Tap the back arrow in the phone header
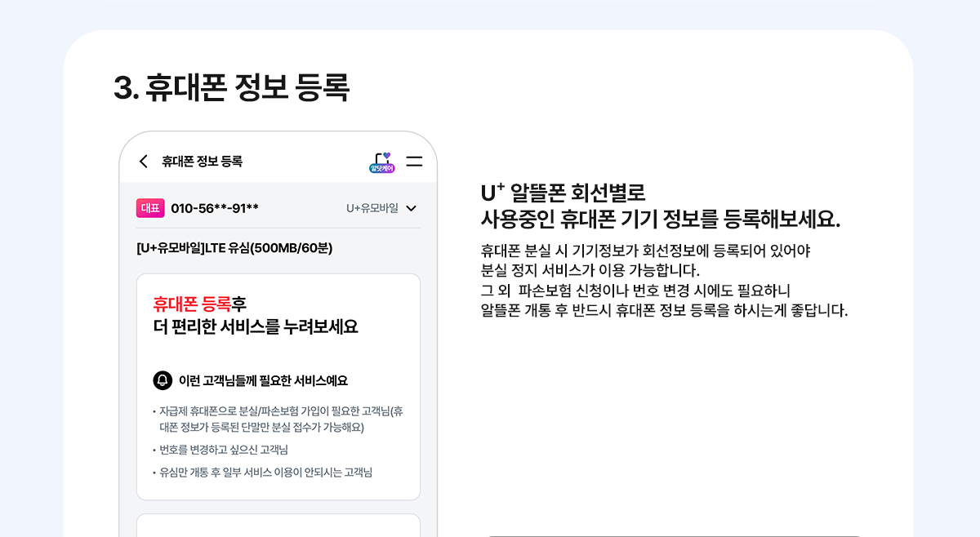Image resolution: width=980 pixels, height=537 pixels. (x=144, y=162)
